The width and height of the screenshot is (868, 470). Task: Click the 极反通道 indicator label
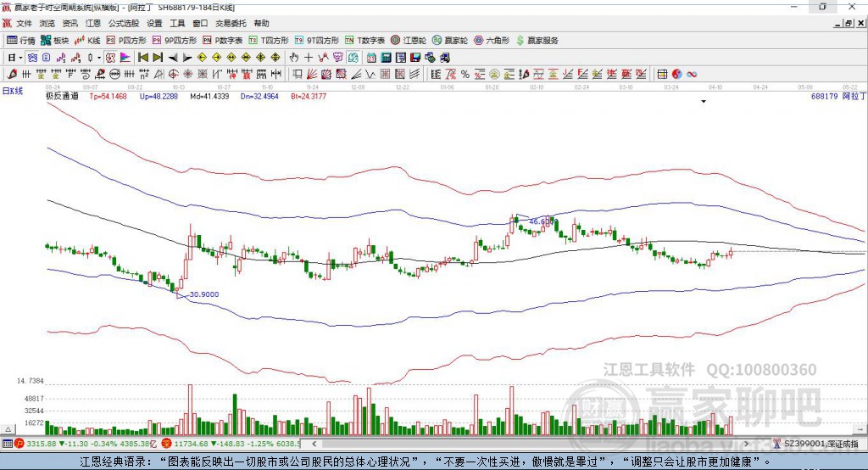tap(62, 97)
